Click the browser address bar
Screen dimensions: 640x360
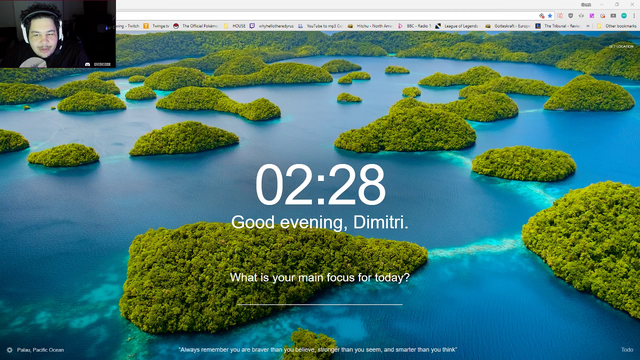327,16
